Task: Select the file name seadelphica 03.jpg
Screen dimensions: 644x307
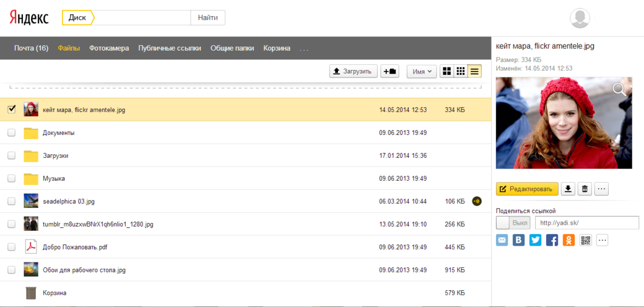Action: click(x=69, y=202)
